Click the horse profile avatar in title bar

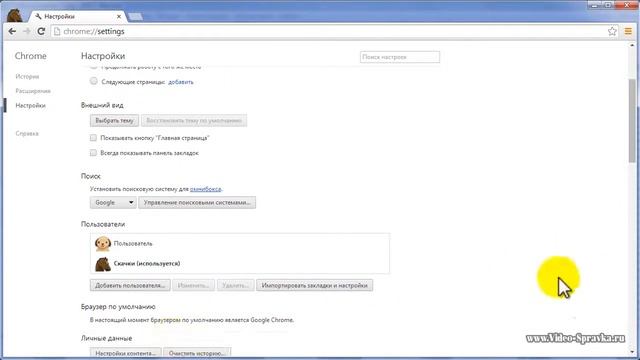[15, 16]
